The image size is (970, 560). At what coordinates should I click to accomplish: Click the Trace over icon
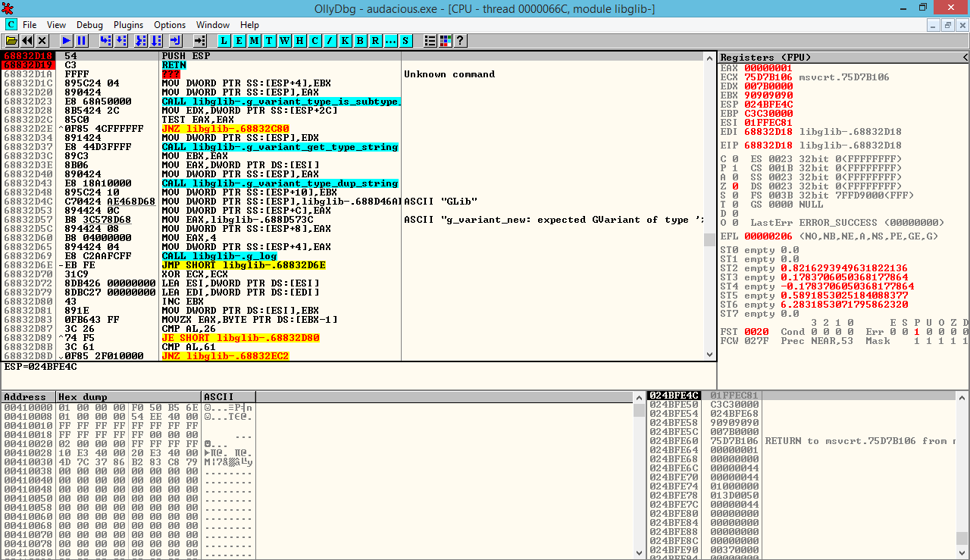[x=156, y=40]
